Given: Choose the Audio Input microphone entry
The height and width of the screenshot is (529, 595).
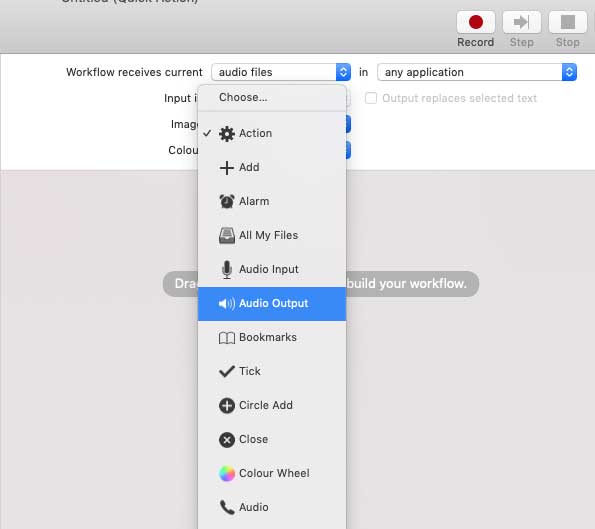Looking at the screenshot, I should pyautogui.click(x=272, y=269).
